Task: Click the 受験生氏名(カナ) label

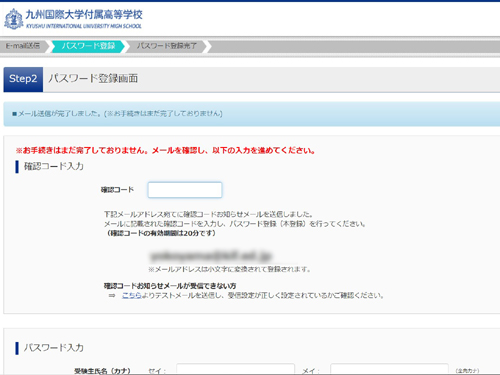Action: click(102, 371)
